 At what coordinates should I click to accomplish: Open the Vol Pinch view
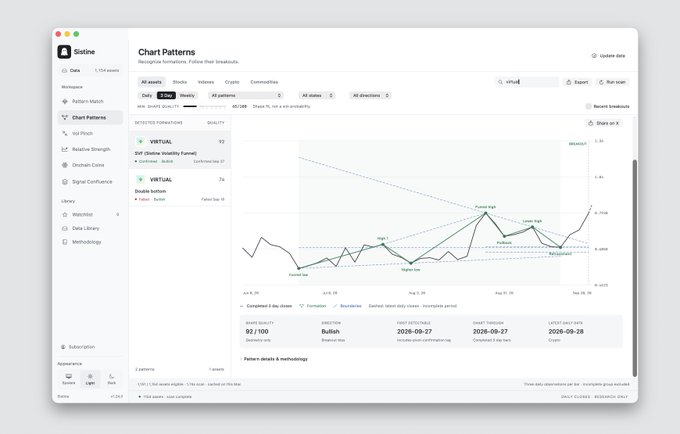(90, 134)
